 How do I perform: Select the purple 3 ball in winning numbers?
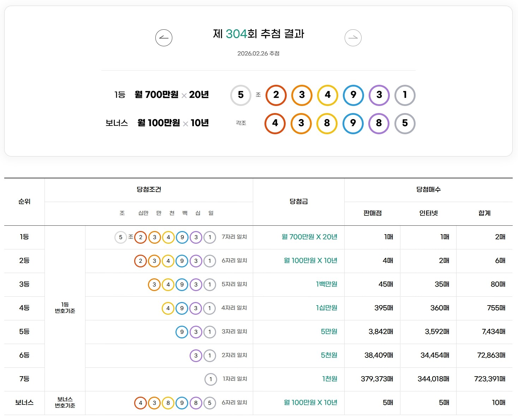tap(379, 95)
